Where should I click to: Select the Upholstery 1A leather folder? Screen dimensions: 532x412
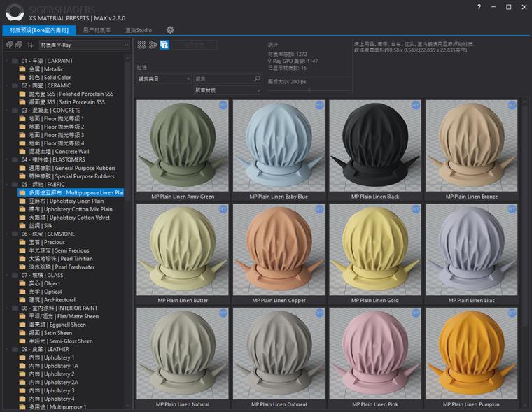click(x=53, y=366)
